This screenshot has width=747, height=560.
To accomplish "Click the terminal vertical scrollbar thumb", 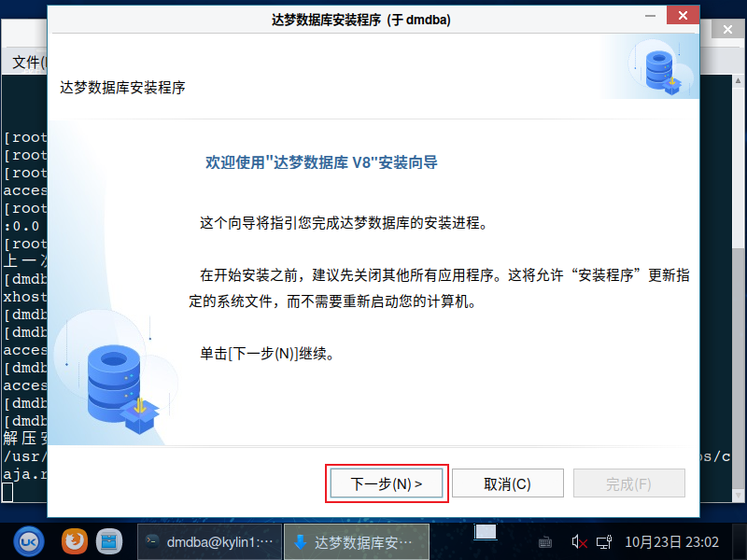I will [x=738, y=368].
